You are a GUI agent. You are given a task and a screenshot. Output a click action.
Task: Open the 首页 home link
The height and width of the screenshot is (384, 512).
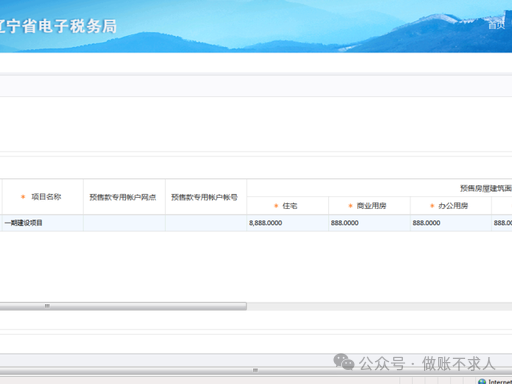[497, 25]
